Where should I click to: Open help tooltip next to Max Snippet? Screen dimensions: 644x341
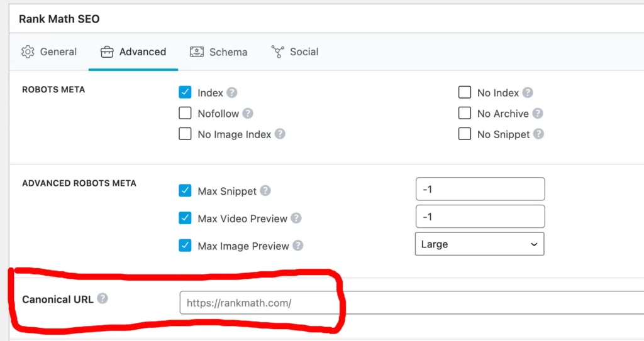point(265,190)
